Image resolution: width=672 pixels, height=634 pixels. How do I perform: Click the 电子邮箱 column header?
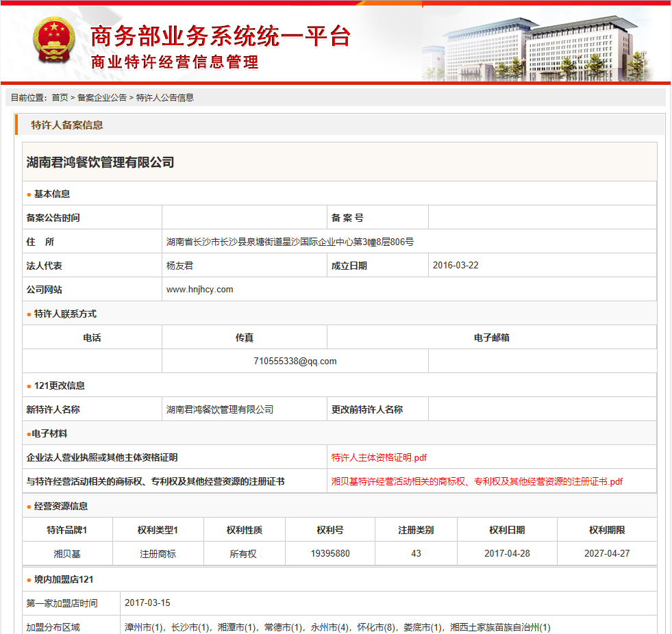coord(492,338)
